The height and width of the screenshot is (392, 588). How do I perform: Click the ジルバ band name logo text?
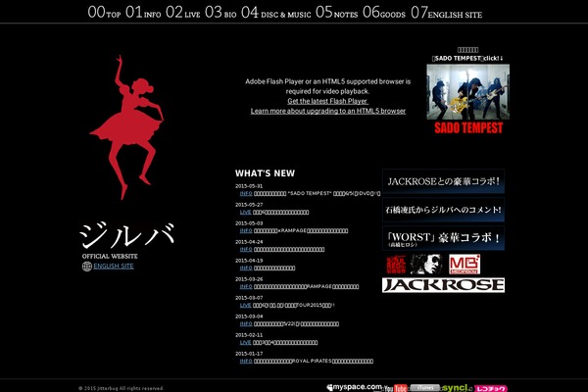point(127,235)
